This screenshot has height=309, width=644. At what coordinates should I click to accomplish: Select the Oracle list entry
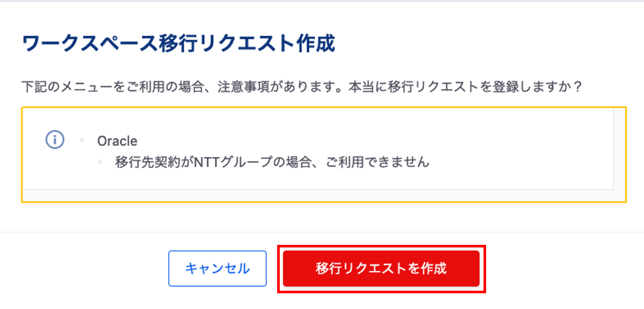[x=117, y=141]
